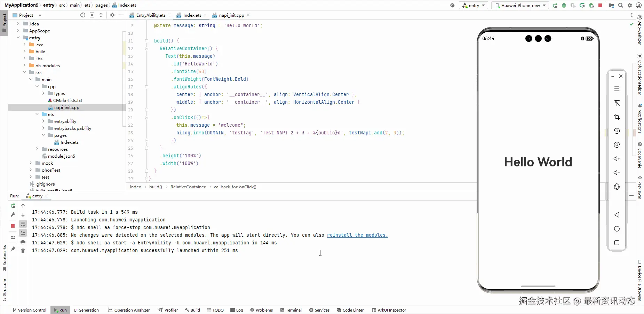Expand the resources folder
Image resolution: width=644 pixels, height=314 pixels.
point(37,149)
